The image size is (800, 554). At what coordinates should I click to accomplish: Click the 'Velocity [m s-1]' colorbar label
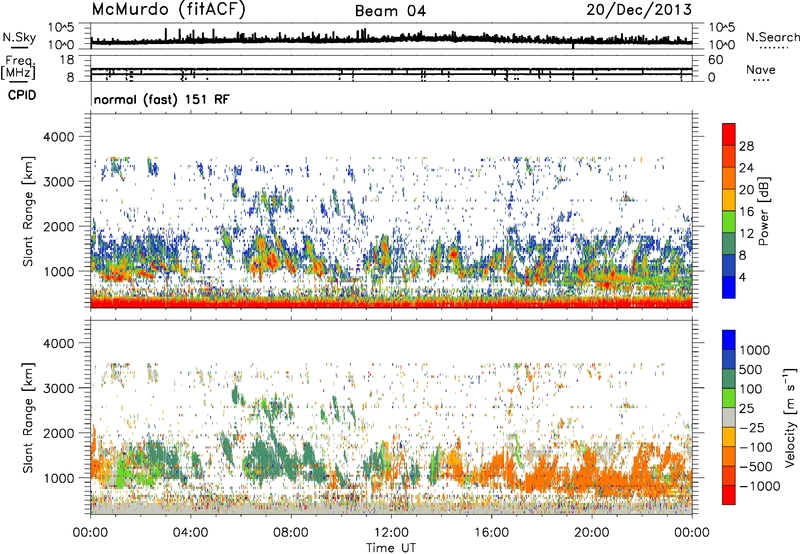[790, 417]
